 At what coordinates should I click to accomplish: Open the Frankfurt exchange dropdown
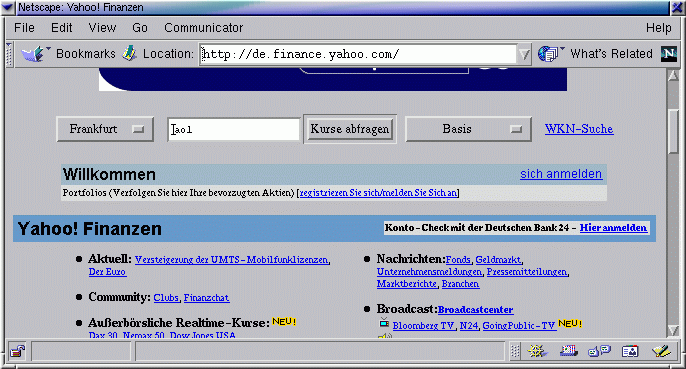click(x=105, y=129)
